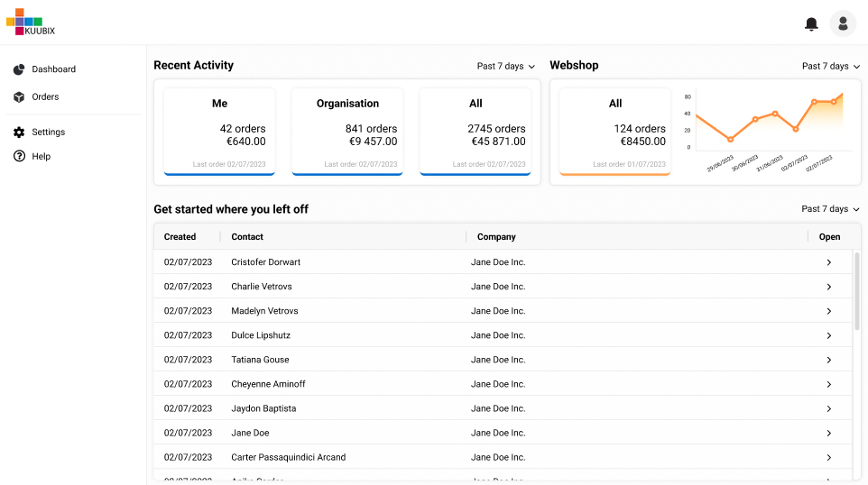Click contact Carter Passaquindici Arcand
Screen dimensions: 868x485
click(x=289, y=457)
